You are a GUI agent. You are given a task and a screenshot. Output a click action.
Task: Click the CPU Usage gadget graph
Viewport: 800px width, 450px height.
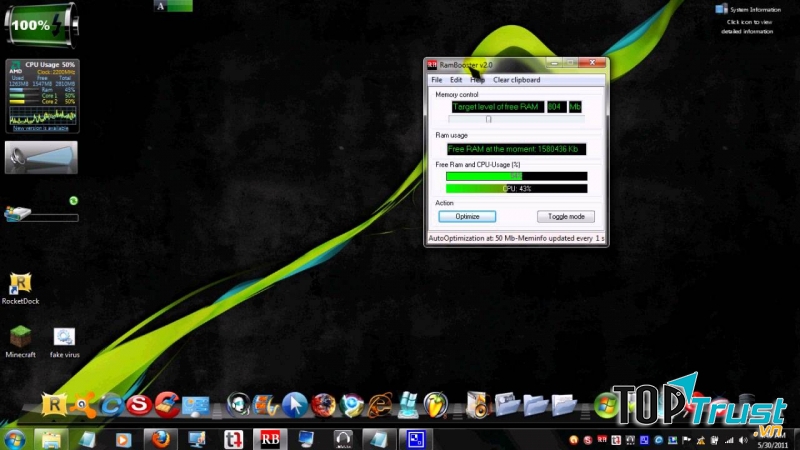[43, 117]
